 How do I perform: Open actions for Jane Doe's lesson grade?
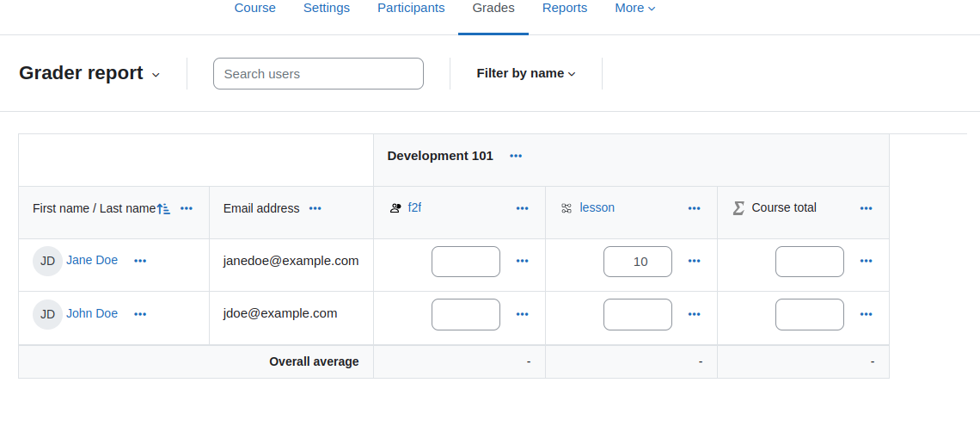click(x=695, y=261)
